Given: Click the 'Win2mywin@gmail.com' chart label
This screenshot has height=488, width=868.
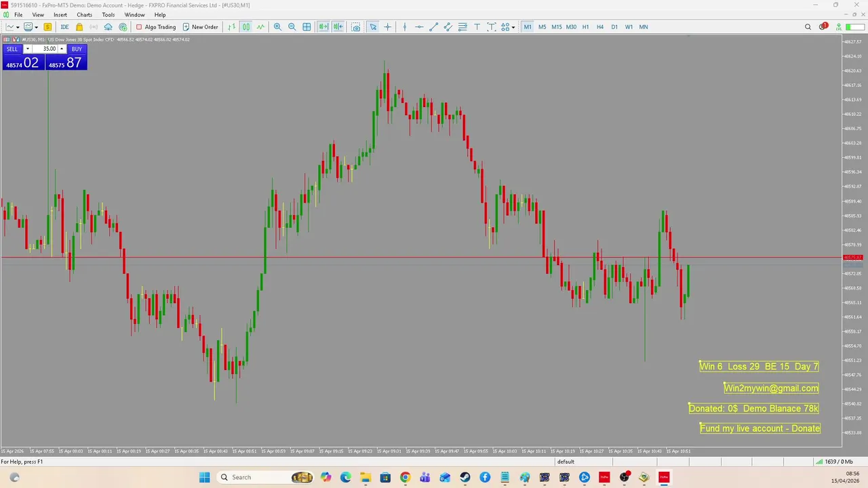Looking at the screenshot, I should pyautogui.click(x=771, y=388).
